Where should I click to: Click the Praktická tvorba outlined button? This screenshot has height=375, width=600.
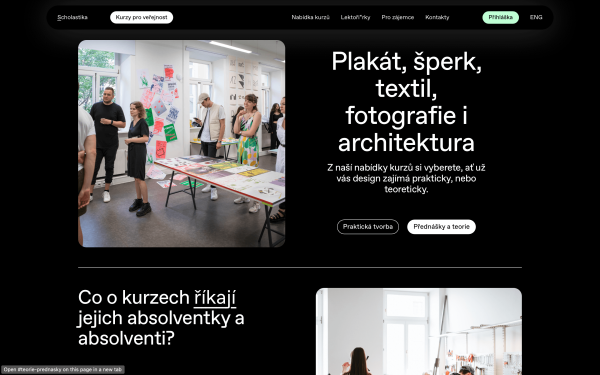[x=368, y=227]
